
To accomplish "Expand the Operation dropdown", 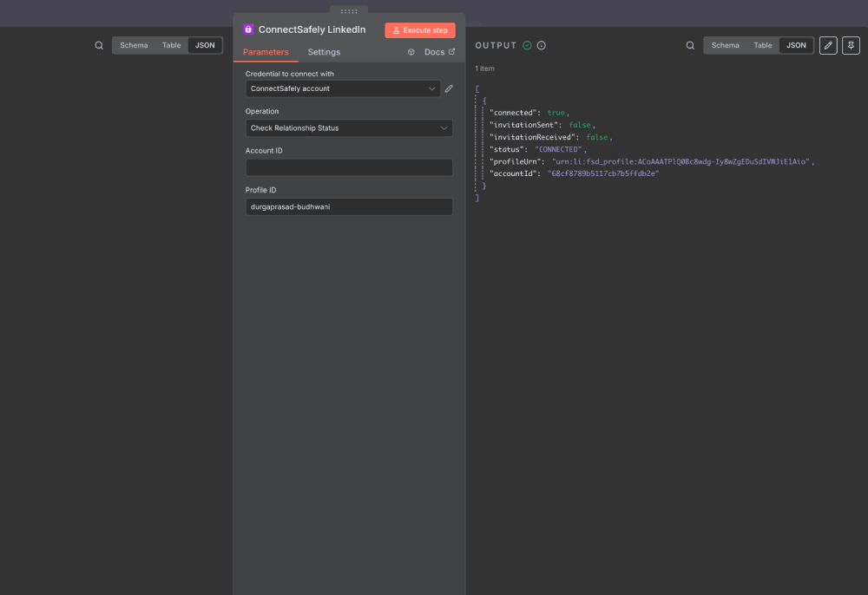I will pyautogui.click(x=349, y=128).
